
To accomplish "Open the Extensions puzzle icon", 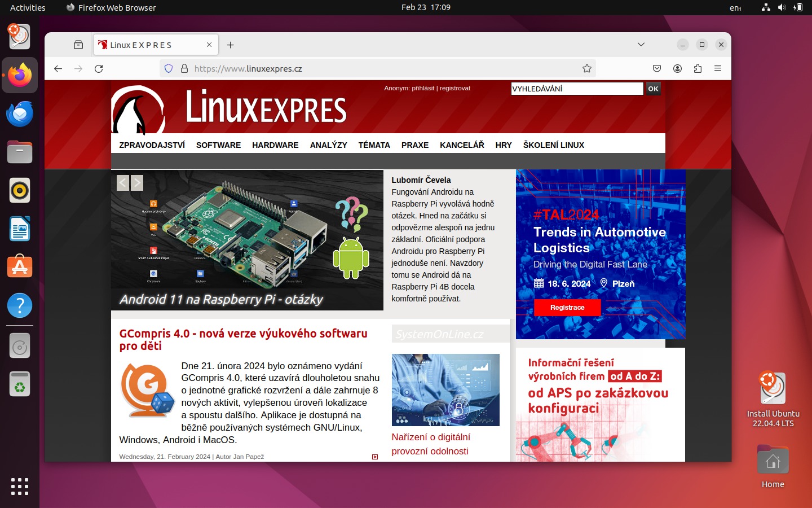I will [698, 68].
